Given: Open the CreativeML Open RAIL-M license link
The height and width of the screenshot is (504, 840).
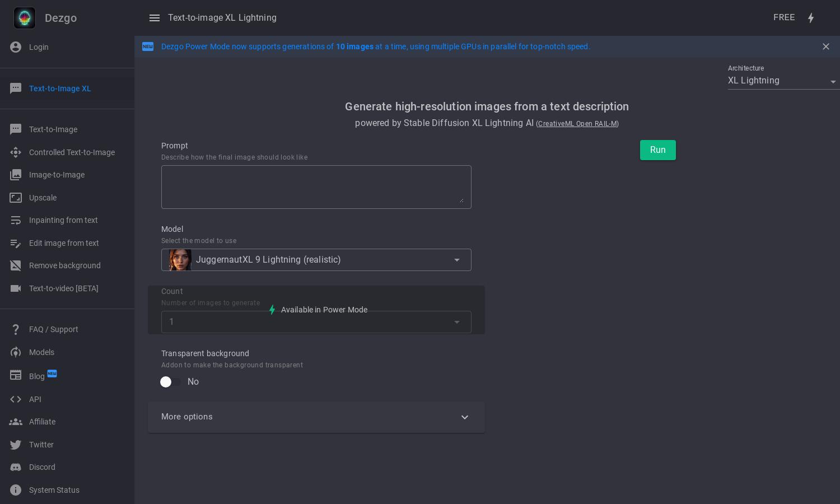Looking at the screenshot, I should [577, 124].
